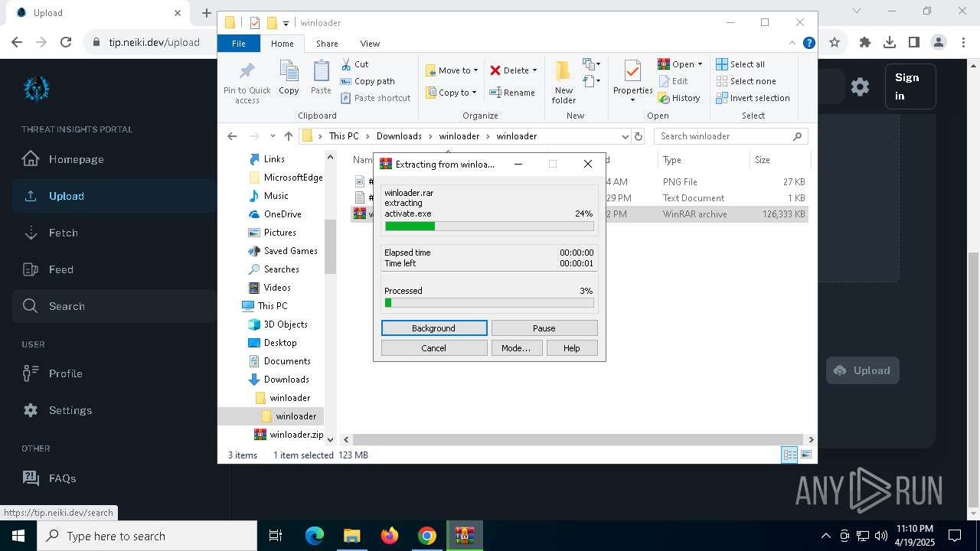
Task: Click Edit in Open group
Action: pyautogui.click(x=673, y=81)
